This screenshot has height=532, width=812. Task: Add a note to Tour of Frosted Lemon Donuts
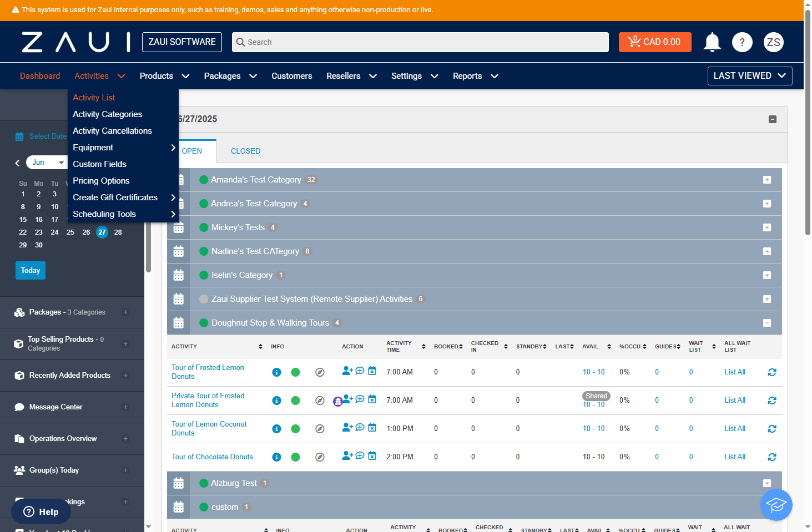pyautogui.click(x=360, y=371)
